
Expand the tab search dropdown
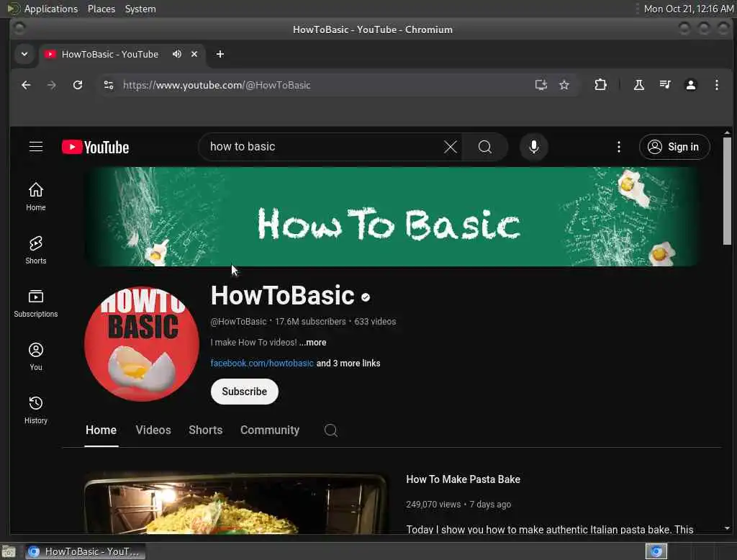[x=24, y=54]
